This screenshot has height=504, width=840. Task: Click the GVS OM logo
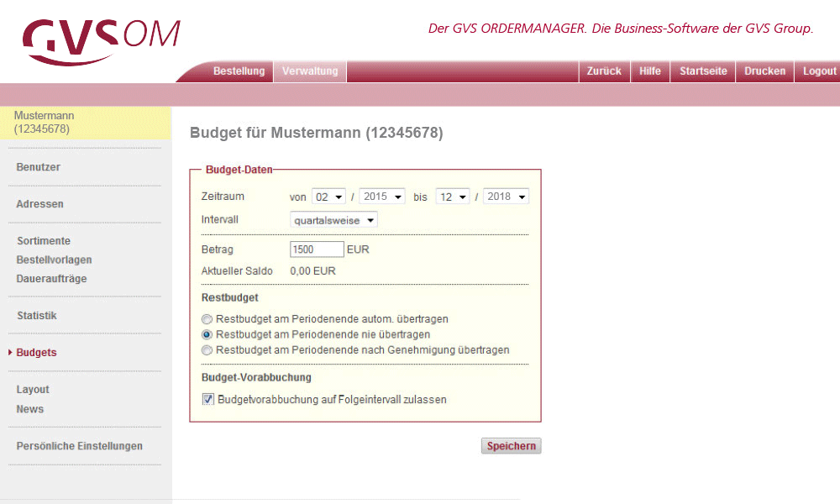pyautogui.click(x=101, y=39)
